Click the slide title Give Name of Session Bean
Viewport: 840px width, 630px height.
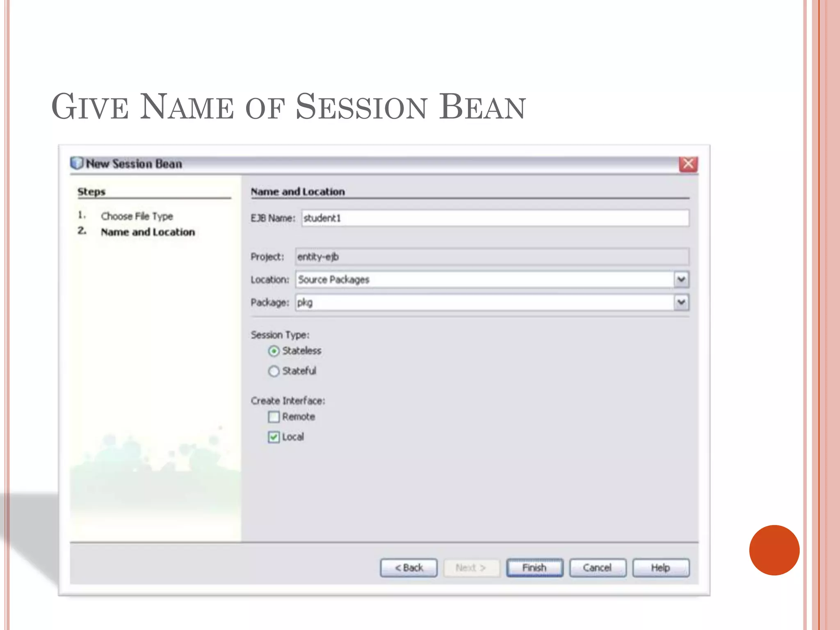[x=288, y=107]
